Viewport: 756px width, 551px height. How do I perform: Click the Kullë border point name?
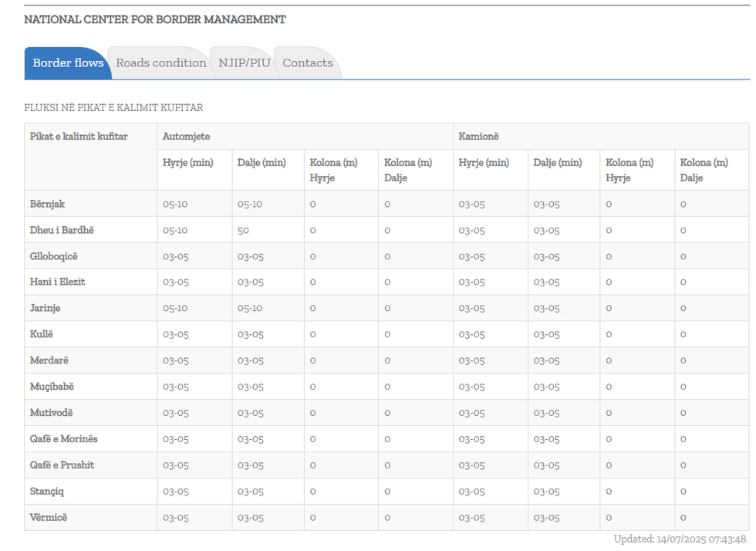click(42, 334)
